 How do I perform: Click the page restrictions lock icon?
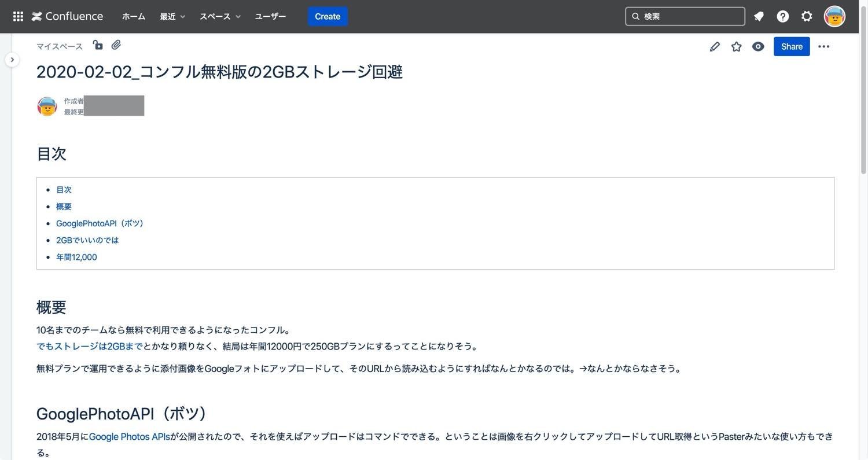pyautogui.click(x=98, y=45)
